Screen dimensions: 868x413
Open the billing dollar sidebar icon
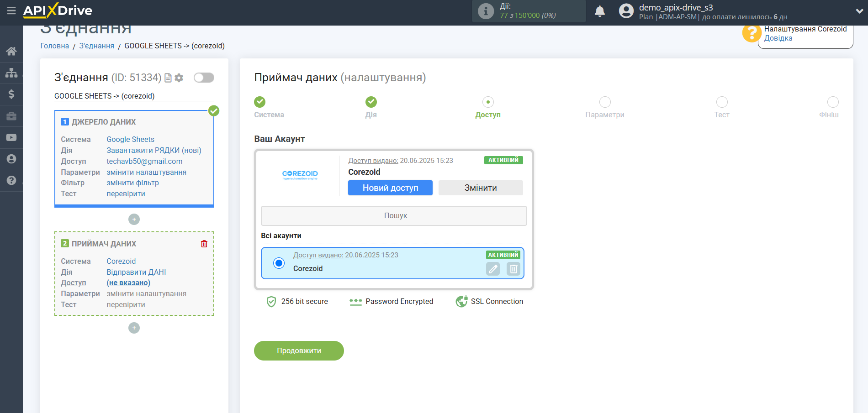coord(11,94)
